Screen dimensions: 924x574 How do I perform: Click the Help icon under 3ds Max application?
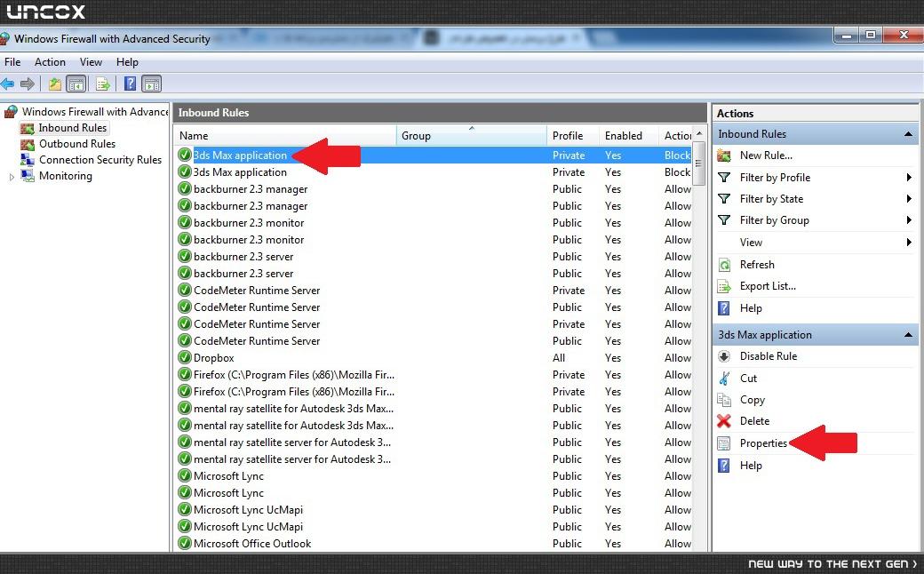[724, 466]
